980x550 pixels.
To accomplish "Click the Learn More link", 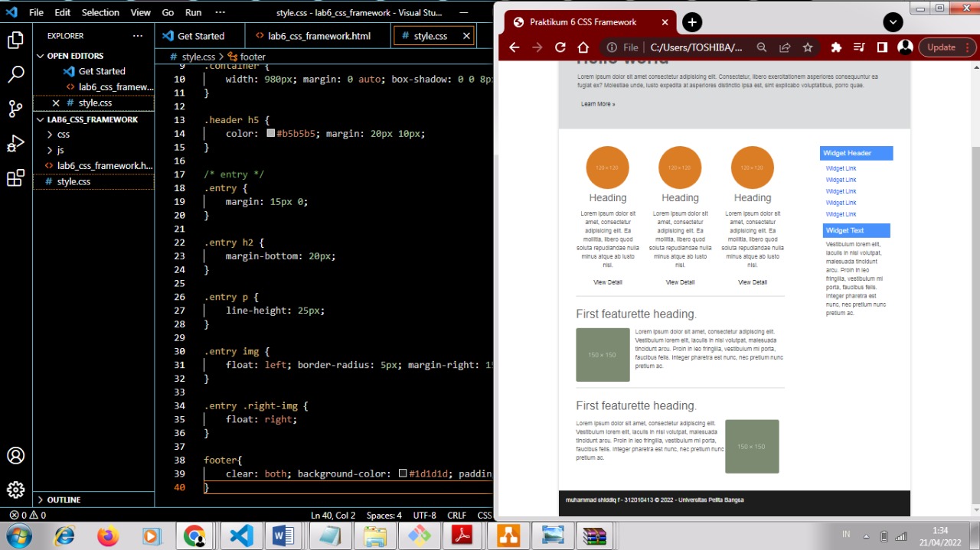I will pos(597,104).
